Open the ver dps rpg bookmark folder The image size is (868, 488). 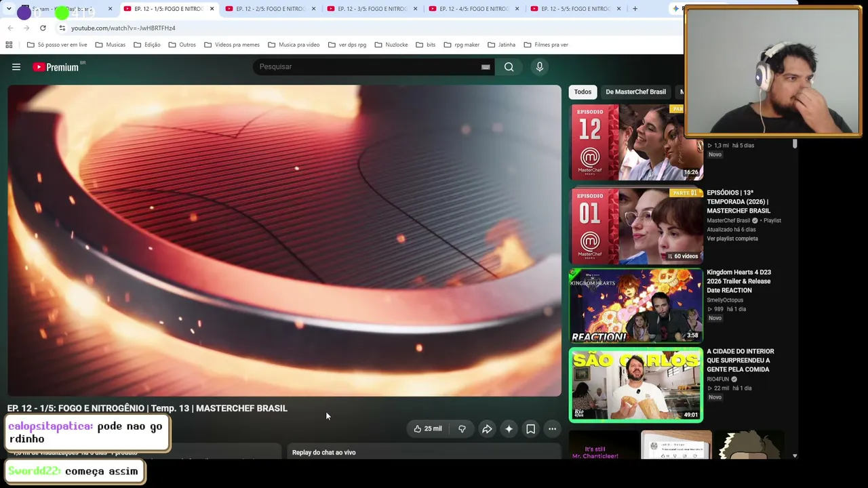click(347, 45)
